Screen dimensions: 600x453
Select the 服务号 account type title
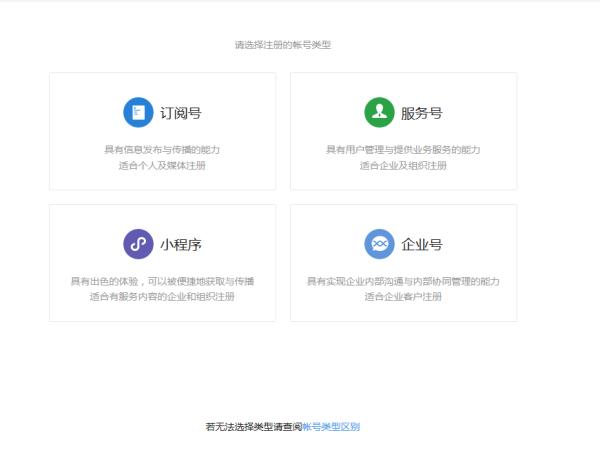(422, 113)
